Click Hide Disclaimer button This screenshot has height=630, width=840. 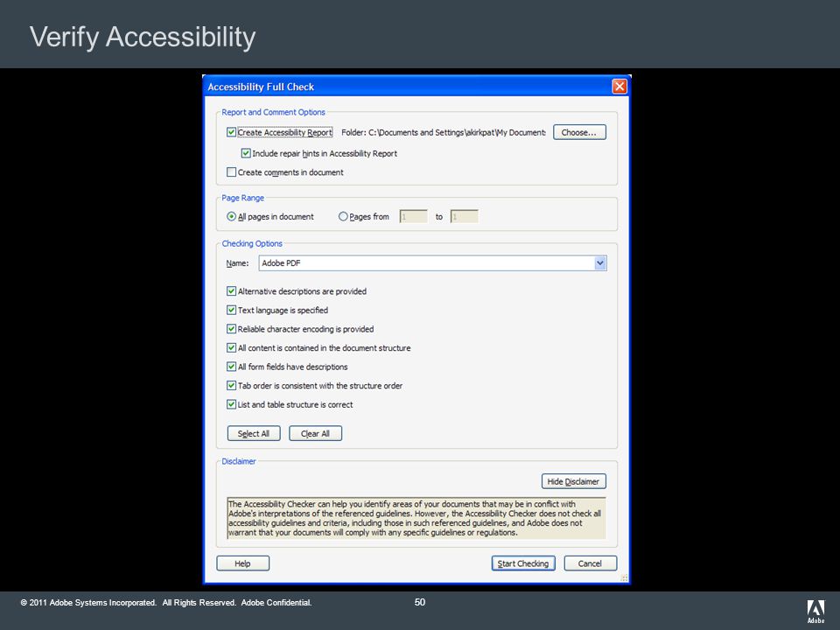click(574, 481)
